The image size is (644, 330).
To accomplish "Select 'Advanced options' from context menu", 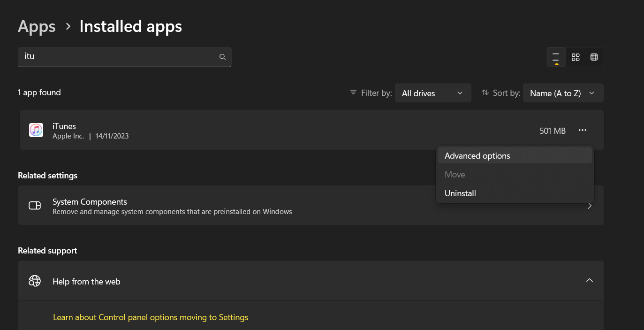I will pyautogui.click(x=477, y=156).
